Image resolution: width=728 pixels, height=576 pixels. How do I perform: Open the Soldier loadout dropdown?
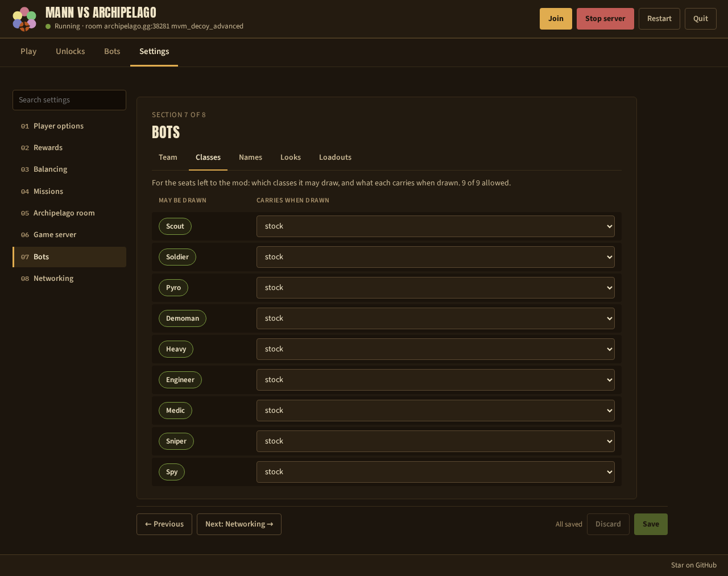[436, 257]
